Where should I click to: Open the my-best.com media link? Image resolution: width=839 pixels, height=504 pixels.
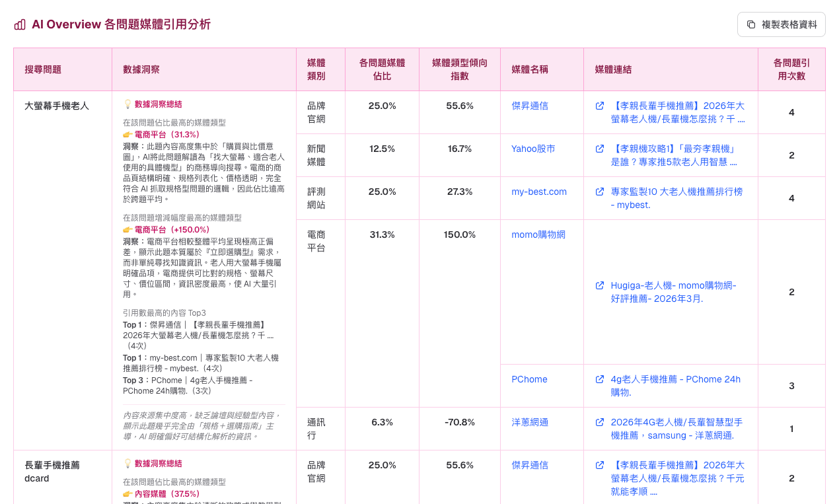click(x=538, y=192)
